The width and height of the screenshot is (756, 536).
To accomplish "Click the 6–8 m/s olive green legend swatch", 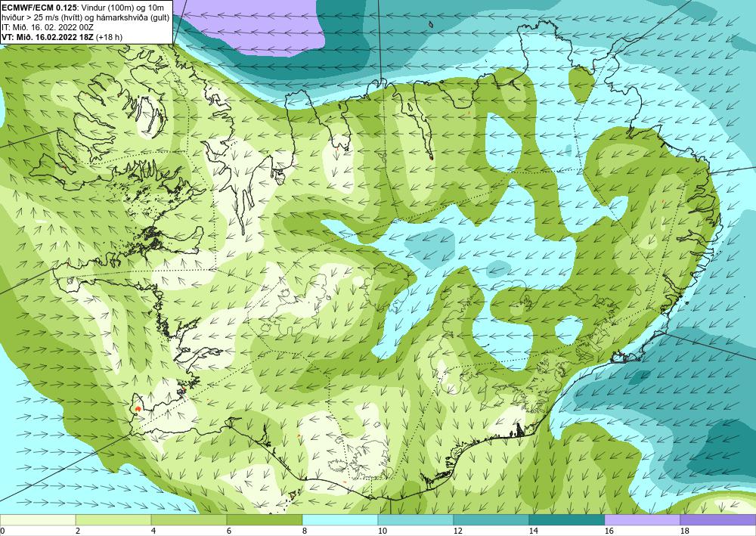I will 265,519.
